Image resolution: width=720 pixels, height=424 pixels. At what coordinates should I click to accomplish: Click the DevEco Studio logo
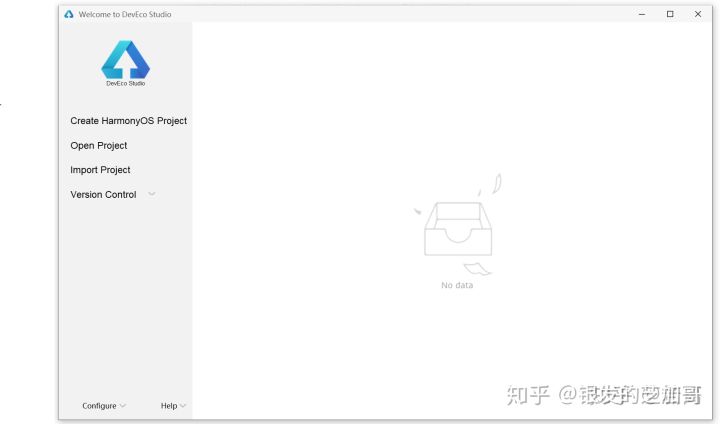pyautogui.click(x=125, y=63)
